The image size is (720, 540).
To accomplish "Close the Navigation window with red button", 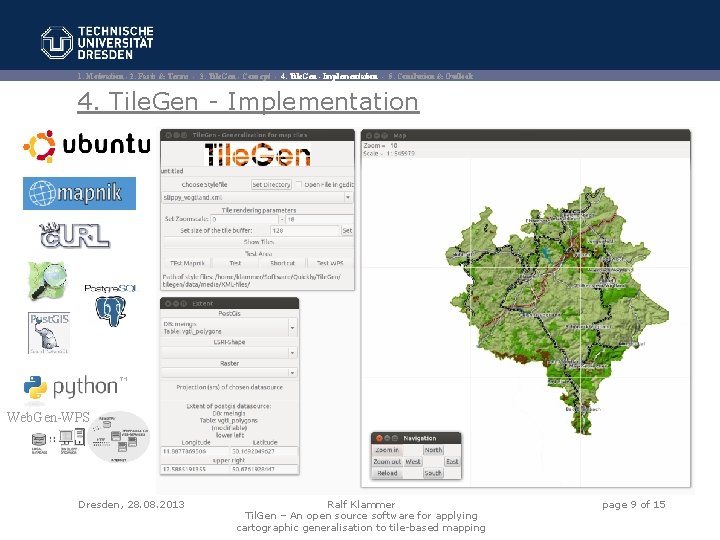I will [x=379, y=438].
